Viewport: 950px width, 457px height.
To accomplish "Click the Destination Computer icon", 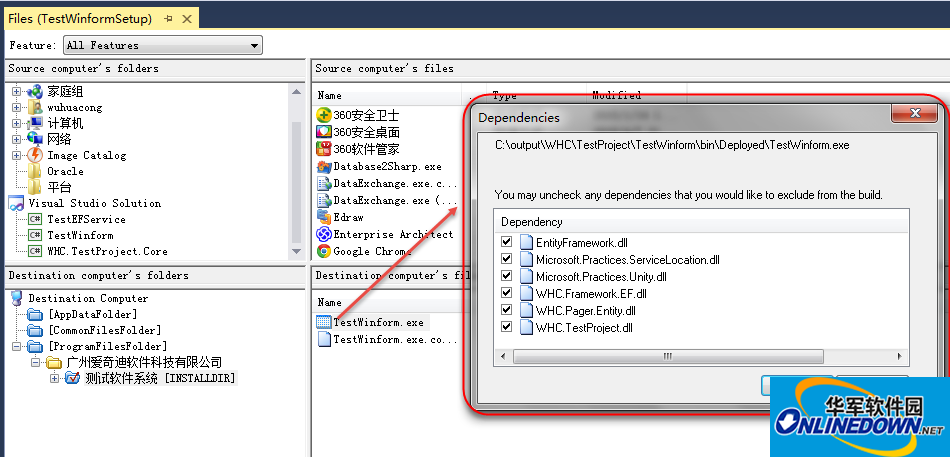I will click(x=16, y=298).
